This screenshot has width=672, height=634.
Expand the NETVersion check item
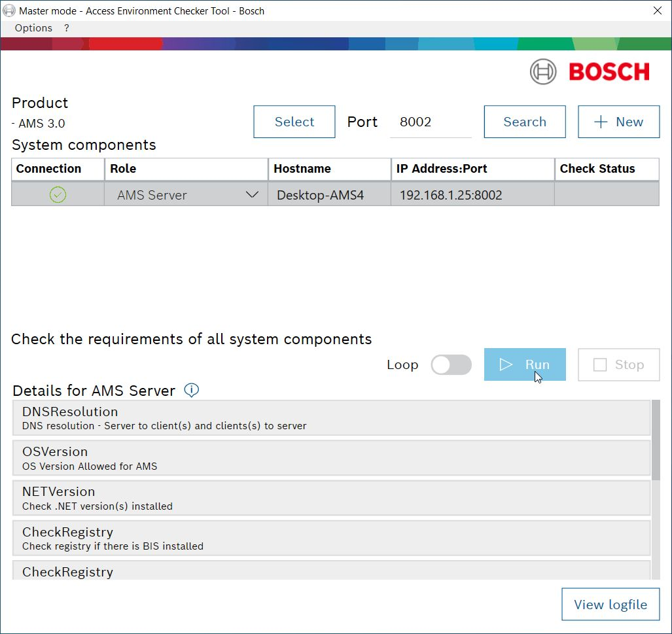pos(331,498)
